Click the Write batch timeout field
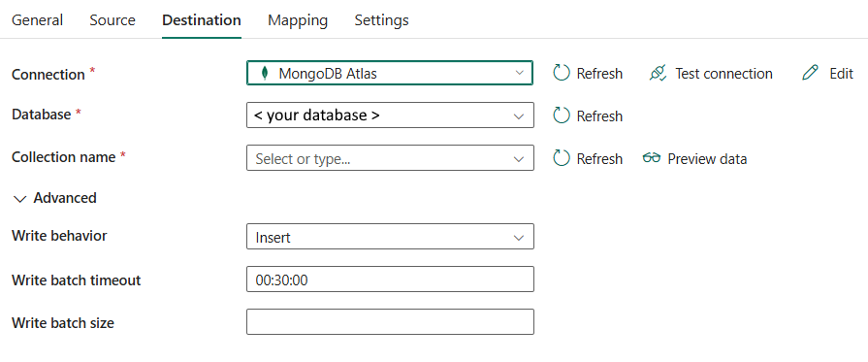The image size is (868, 362). pyautogui.click(x=390, y=280)
